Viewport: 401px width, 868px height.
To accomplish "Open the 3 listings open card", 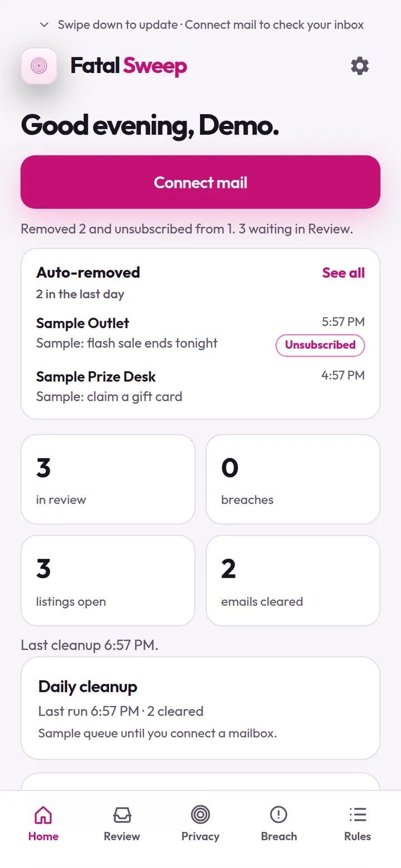I will [x=108, y=581].
